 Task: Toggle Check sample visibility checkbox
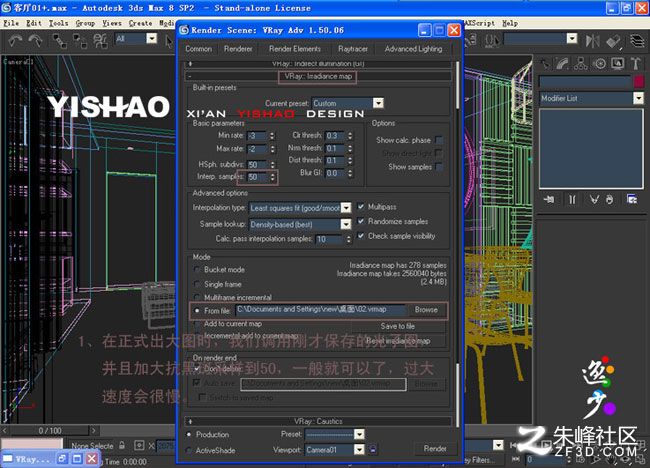click(361, 235)
